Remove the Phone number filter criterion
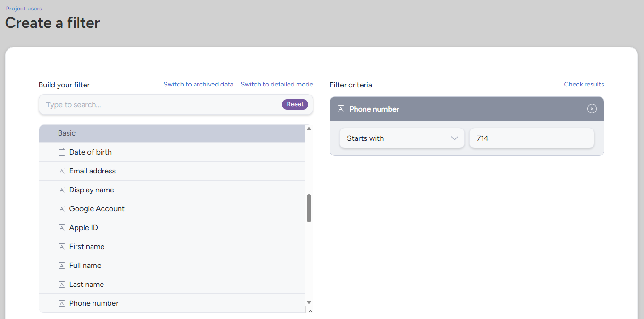 592,109
